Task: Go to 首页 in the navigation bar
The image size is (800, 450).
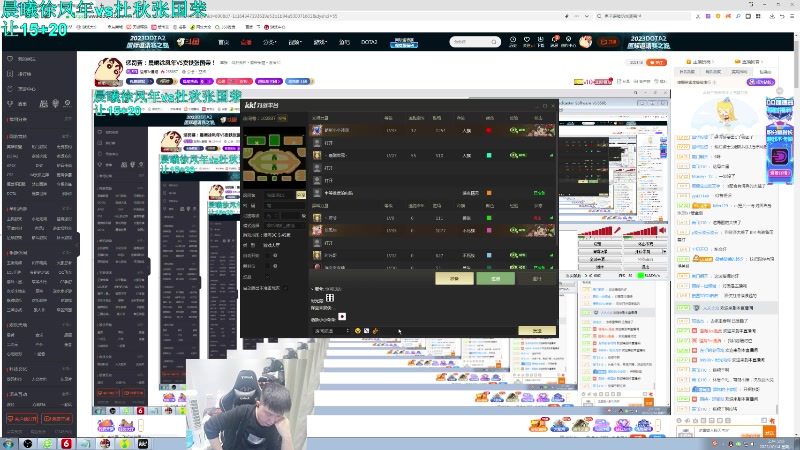Action: (x=223, y=42)
